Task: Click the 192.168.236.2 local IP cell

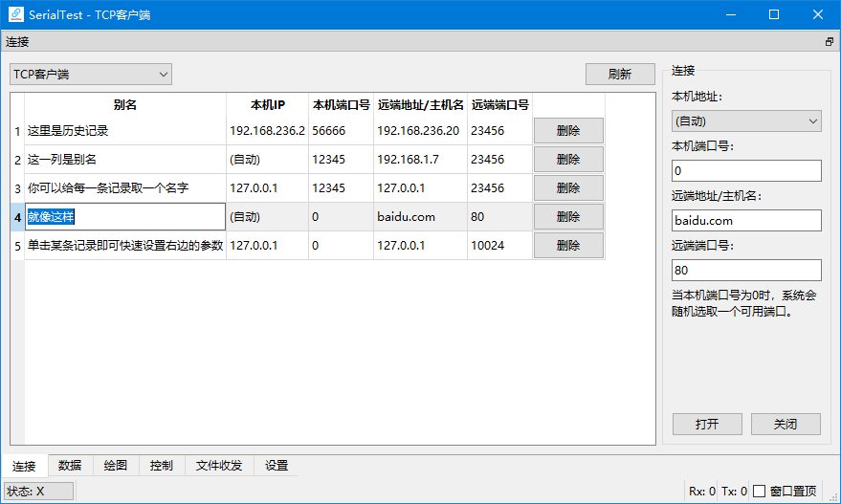Action: (x=267, y=131)
